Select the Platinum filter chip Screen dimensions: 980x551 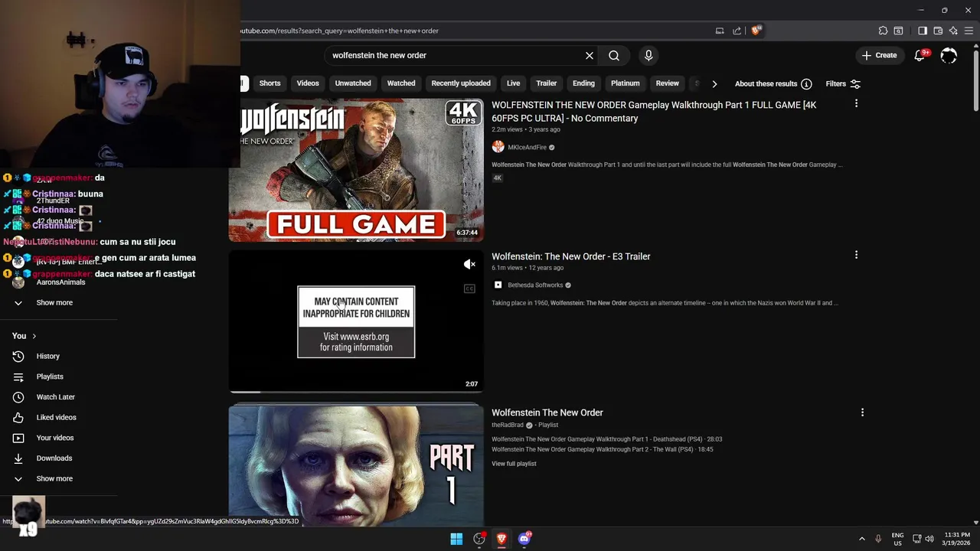click(625, 83)
